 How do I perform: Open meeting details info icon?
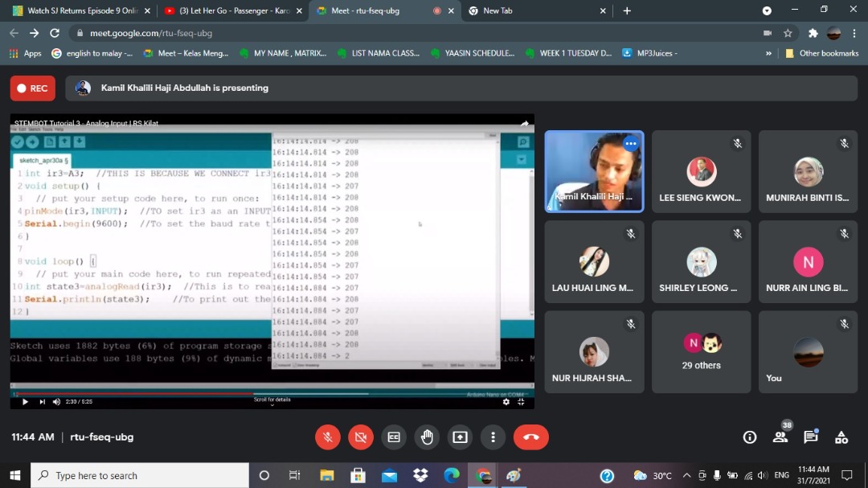tap(749, 437)
